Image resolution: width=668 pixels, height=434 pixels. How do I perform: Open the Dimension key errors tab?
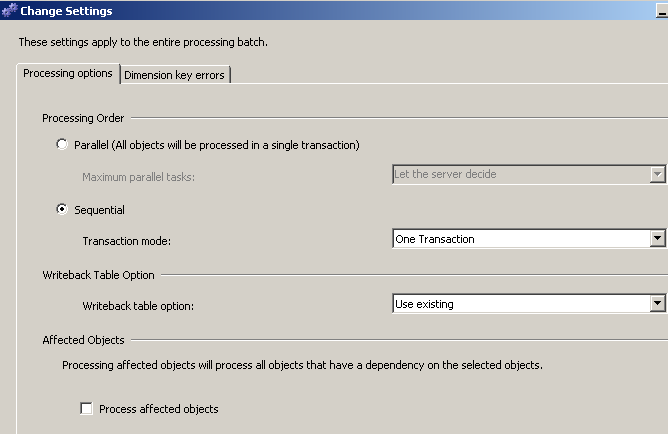[176, 75]
